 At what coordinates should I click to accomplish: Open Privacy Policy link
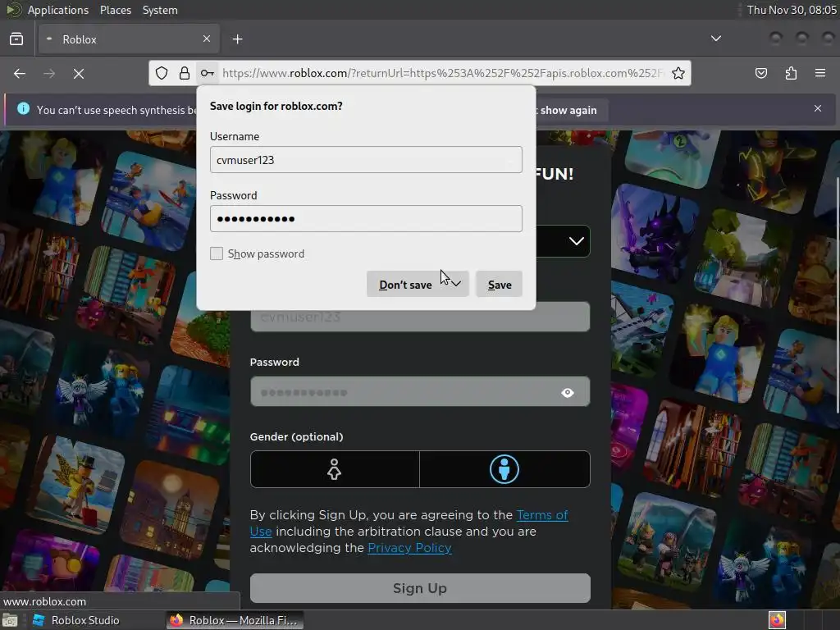point(409,547)
